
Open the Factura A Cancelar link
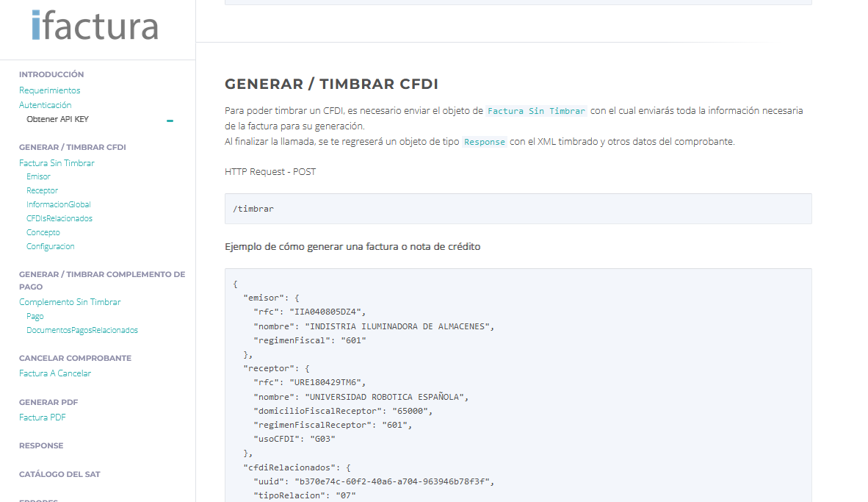click(55, 373)
